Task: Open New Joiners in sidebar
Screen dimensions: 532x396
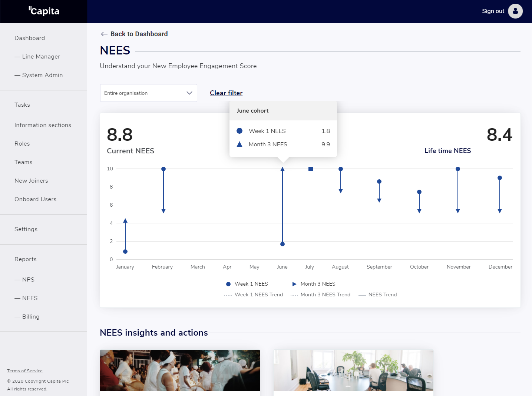Action: 31,181
